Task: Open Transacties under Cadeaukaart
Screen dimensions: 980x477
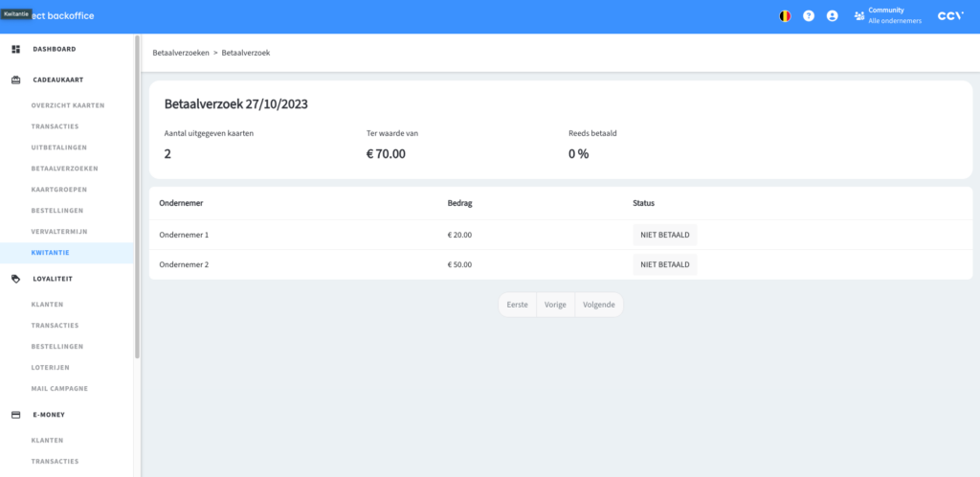Action: (55, 126)
